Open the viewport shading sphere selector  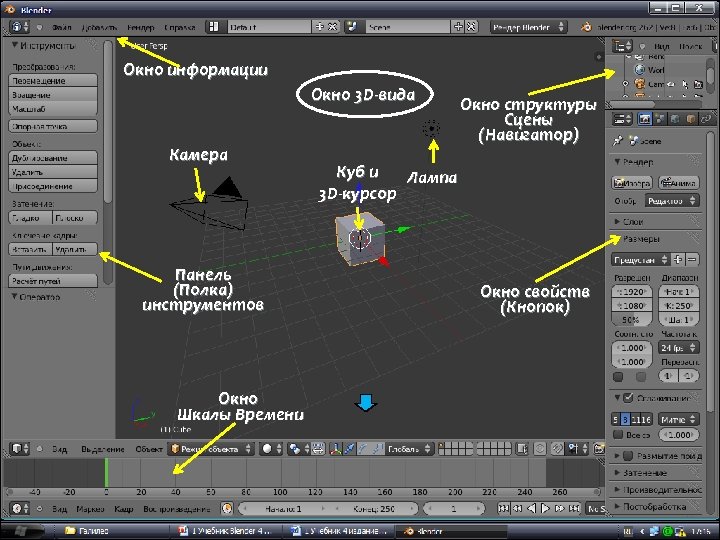271,449
